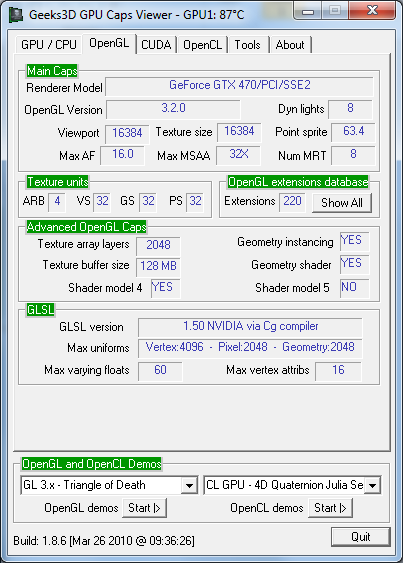Click the OpenCL demos label
This screenshot has width=403, height=563.
(x=267, y=508)
